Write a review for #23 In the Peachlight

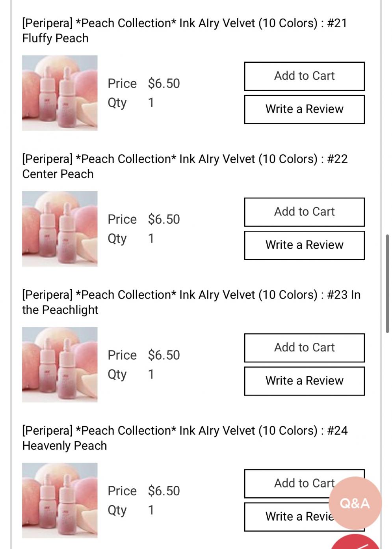[x=304, y=381]
